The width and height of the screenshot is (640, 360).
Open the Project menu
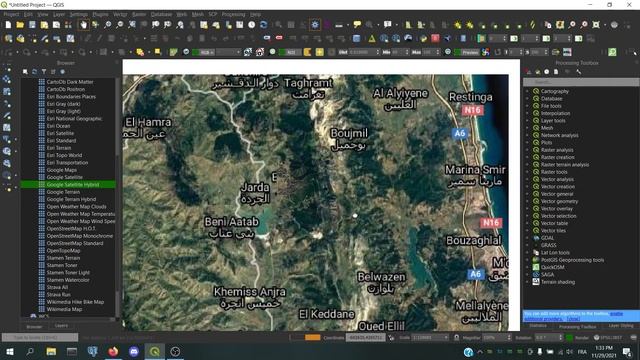pos(11,14)
